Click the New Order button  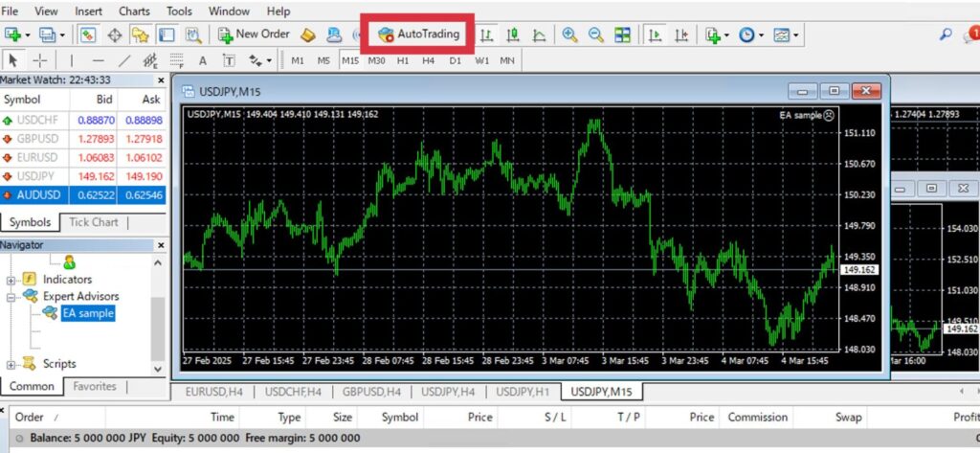click(254, 34)
